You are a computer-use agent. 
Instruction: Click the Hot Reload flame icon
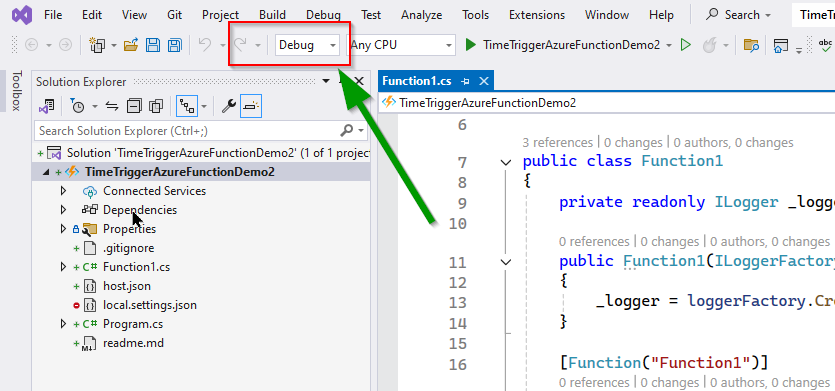click(709, 45)
